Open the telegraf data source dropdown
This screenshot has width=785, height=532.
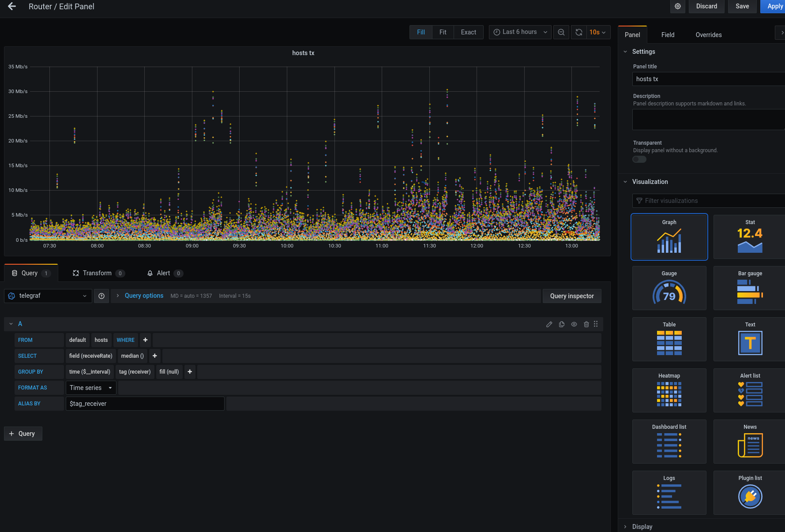click(48, 296)
